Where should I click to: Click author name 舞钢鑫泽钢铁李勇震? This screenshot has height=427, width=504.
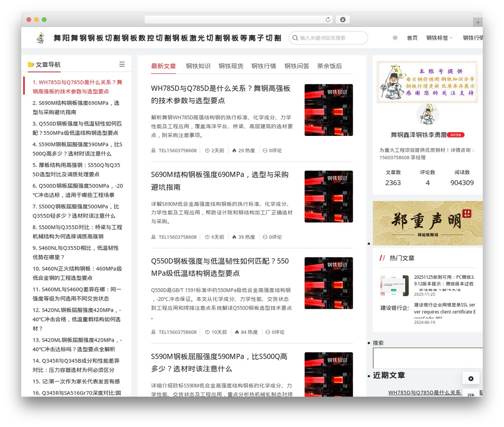419,135
